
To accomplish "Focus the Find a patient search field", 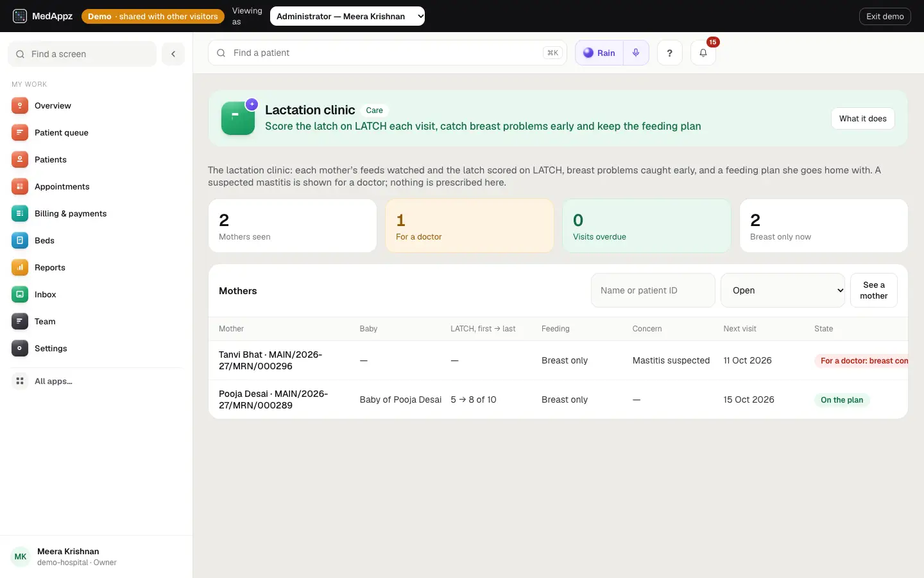I will click(388, 53).
